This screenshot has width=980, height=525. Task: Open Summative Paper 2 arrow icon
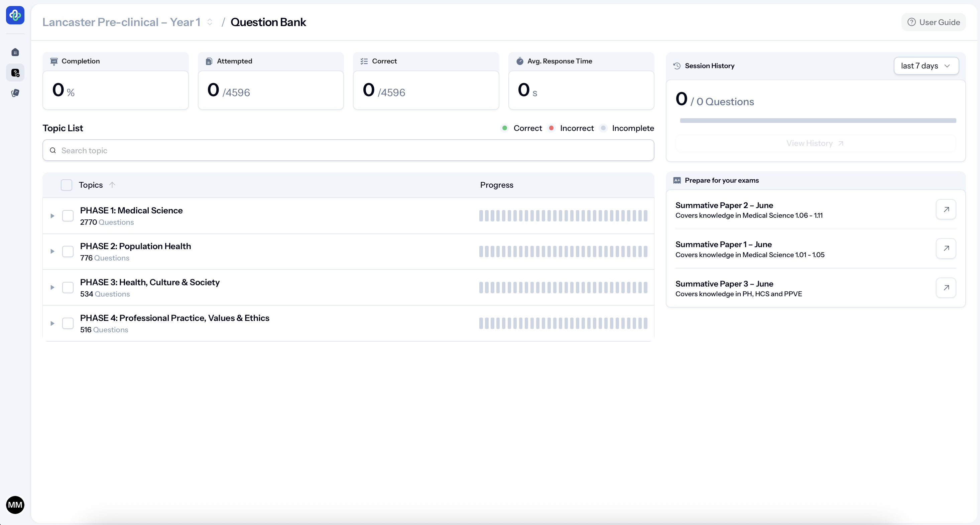pyautogui.click(x=946, y=209)
